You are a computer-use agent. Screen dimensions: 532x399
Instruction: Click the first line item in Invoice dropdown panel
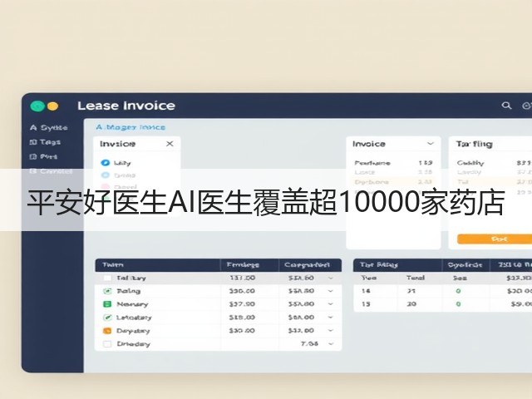pos(393,163)
